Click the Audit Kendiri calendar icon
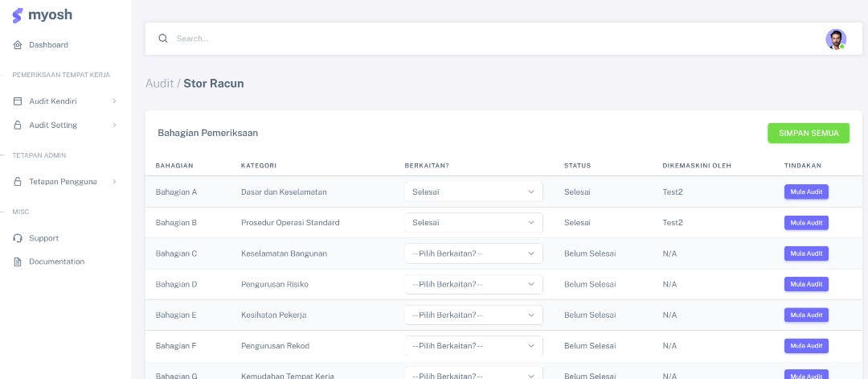Image resolution: width=868 pixels, height=379 pixels. 18,101
